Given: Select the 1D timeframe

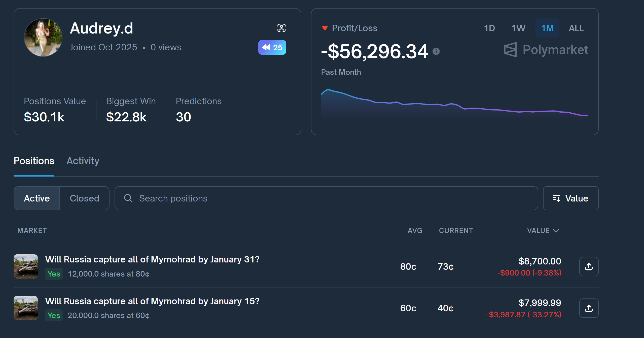Looking at the screenshot, I should point(489,28).
